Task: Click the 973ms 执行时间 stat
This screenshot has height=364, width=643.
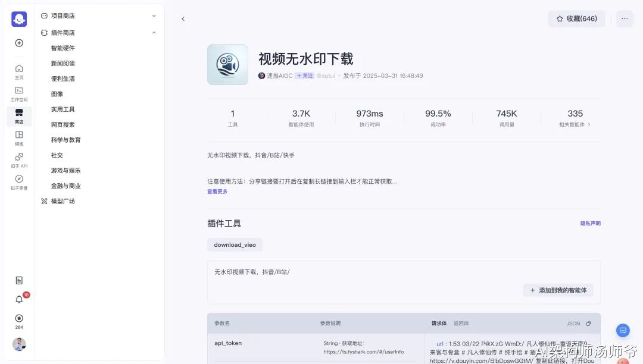Action: pyautogui.click(x=370, y=118)
